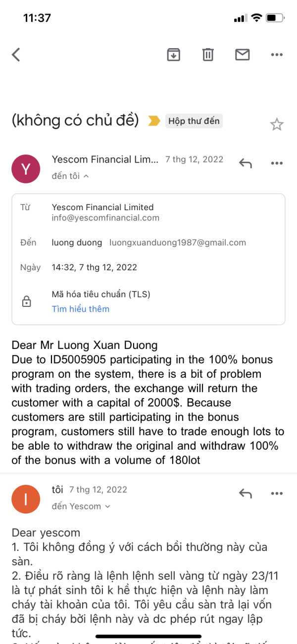Delete this email with trash icon
This screenshot has width=297, height=644.
pos(208,55)
